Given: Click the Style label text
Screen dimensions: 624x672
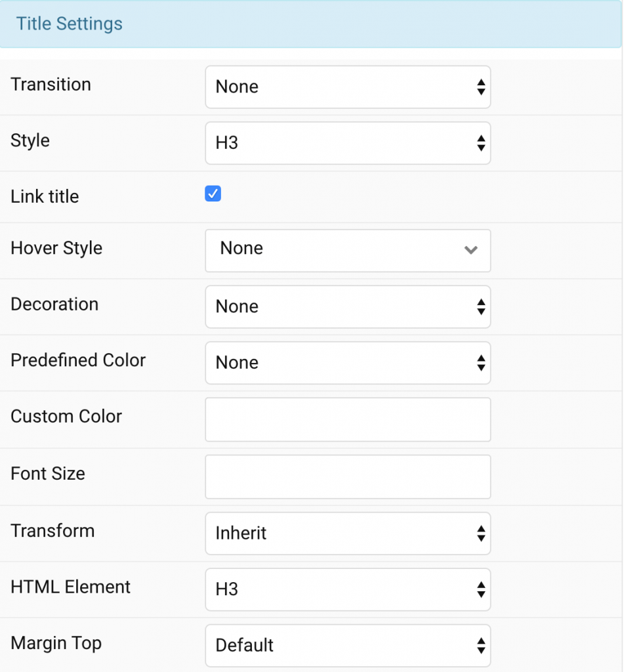Looking at the screenshot, I should click(x=29, y=140).
